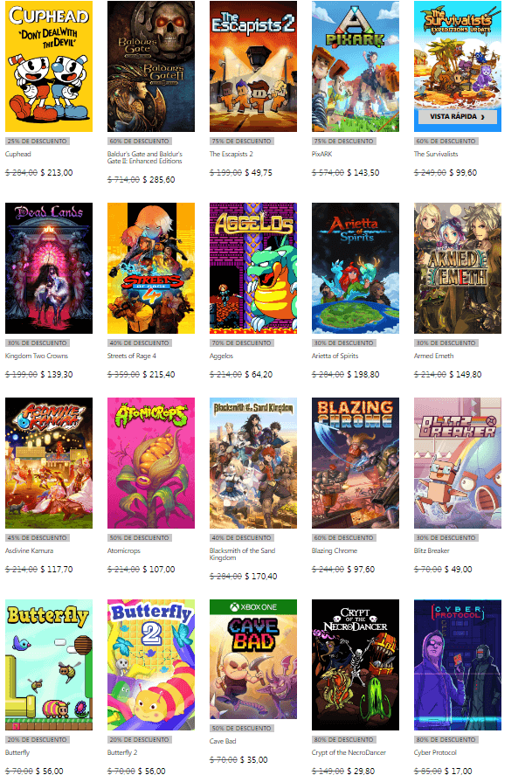Click the Streets of Rage 4 cover
The image size is (532, 782).
click(151, 268)
